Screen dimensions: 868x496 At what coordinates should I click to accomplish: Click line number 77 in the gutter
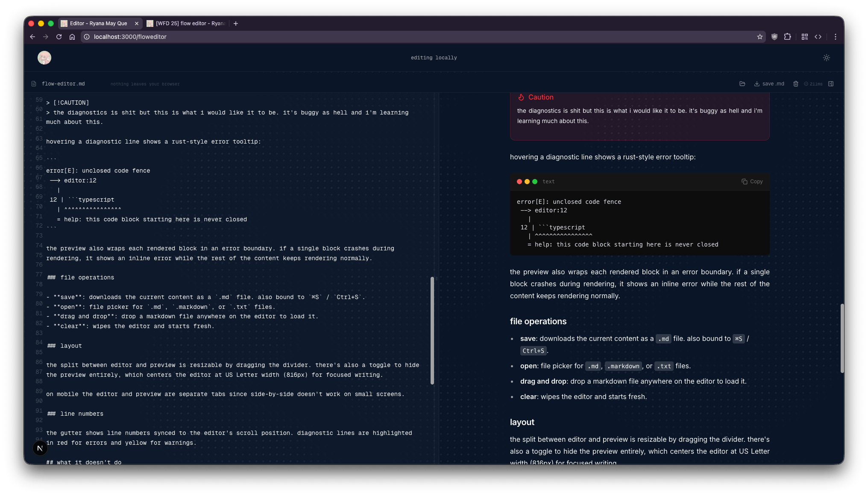pyautogui.click(x=39, y=274)
